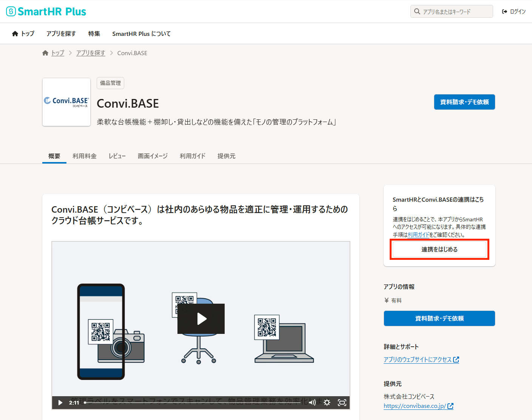Image resolution: width=532 pixels, height=420 pixels.
Task: Switch to the 提供元 tab
Action: tap(227, 156)
